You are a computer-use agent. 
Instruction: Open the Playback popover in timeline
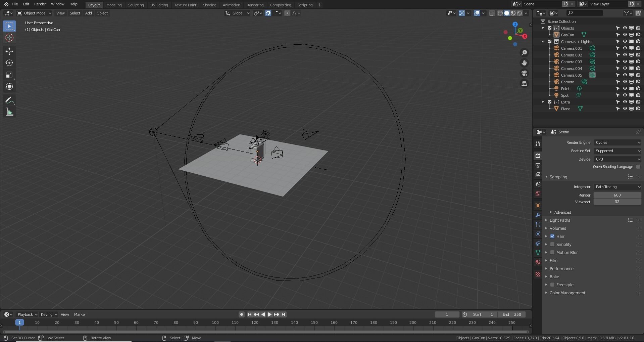pos(27,314)
